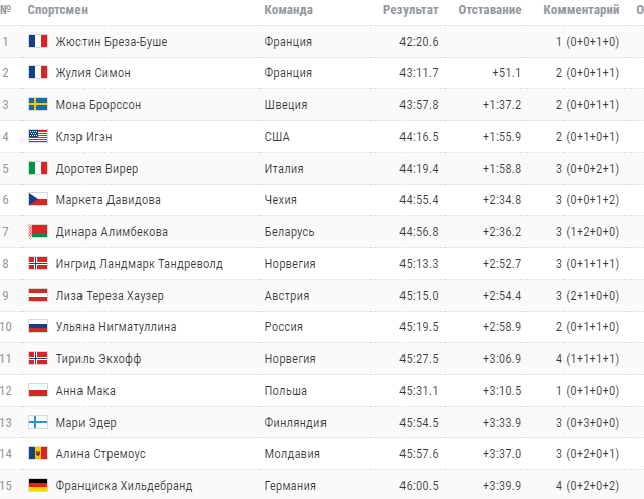This screenshot has height=499, width=644.
Task: Click the Комментарий column header
Action: [x=581, y=10]
